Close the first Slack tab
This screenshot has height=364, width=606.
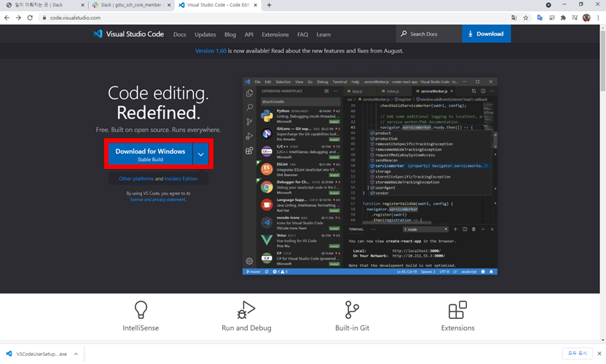pyautogui.click(x=82, y=5)
